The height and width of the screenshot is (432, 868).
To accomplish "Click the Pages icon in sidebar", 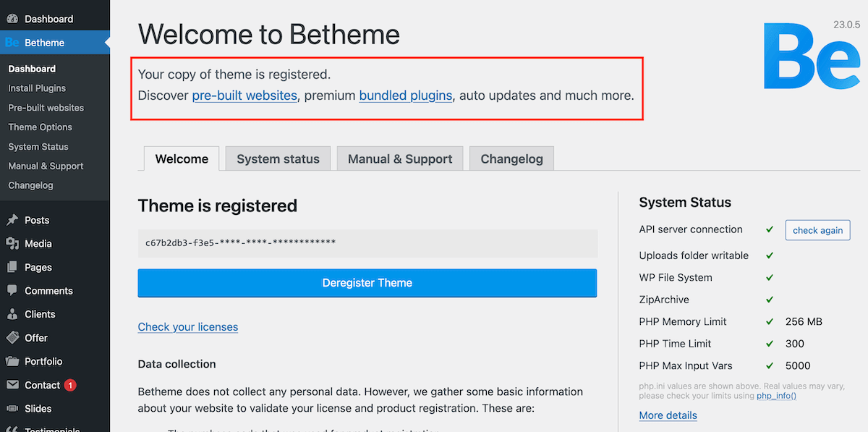I will (12, 267).
